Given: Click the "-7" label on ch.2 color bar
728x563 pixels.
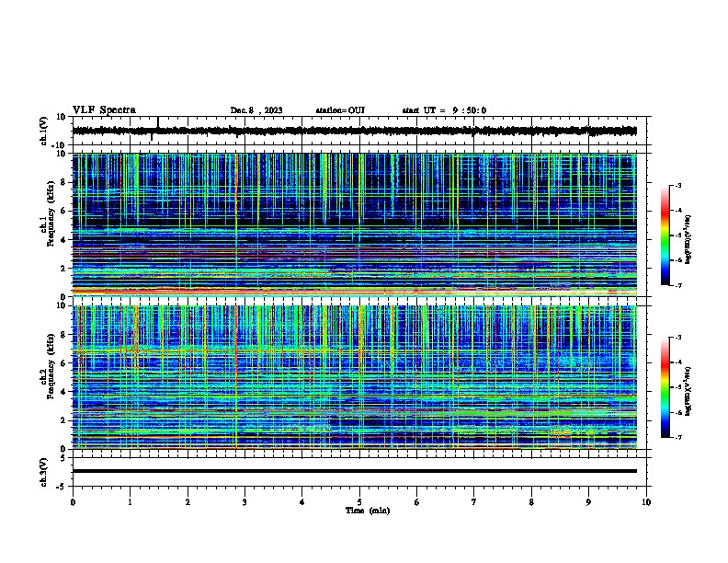Looking at the screenshot, I should click(x=677, y=437).
